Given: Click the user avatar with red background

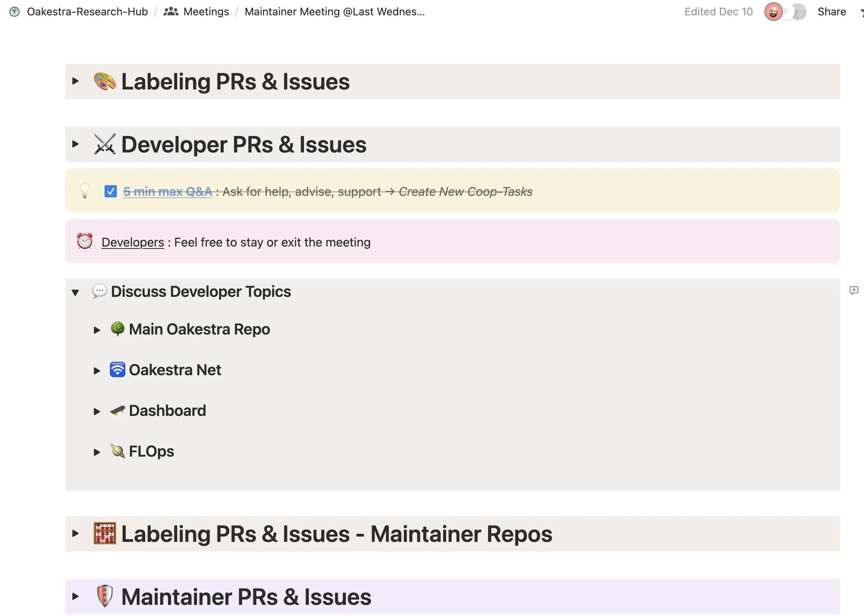Looking at the screenshot, I should 773,12.
